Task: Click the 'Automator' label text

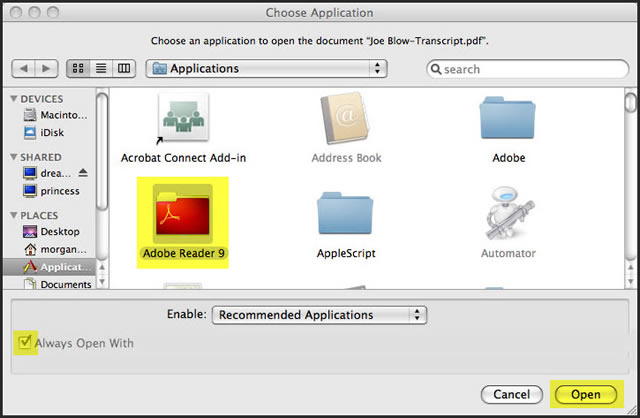Action: (508, 253)
